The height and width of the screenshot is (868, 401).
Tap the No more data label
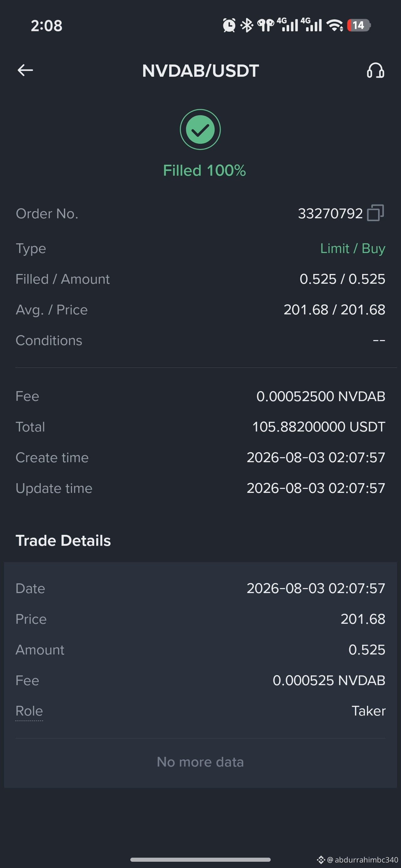coord(200,762)
